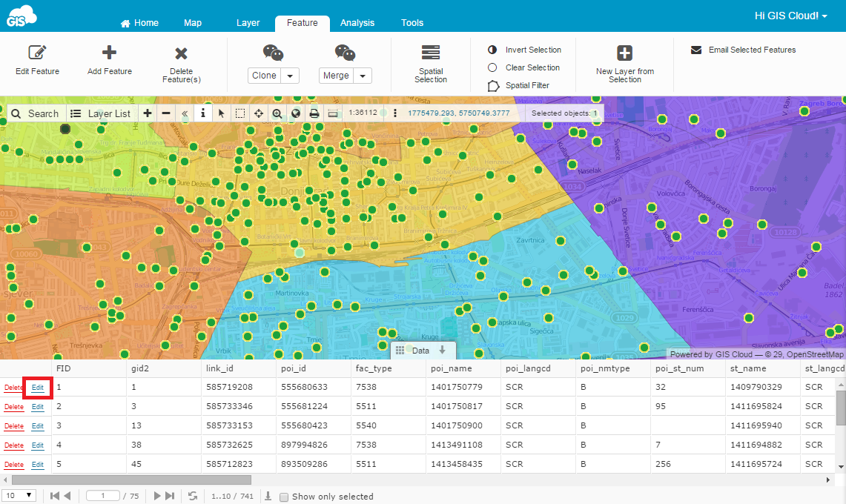Activate the rectangle area selection tool
The image size is (846, 504).
point(240,113)
